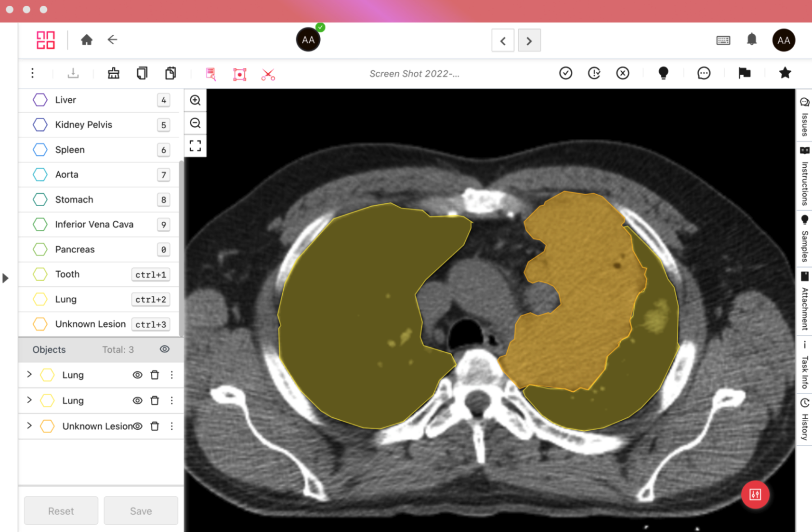Hide the first Lung object

click(137, 374)
